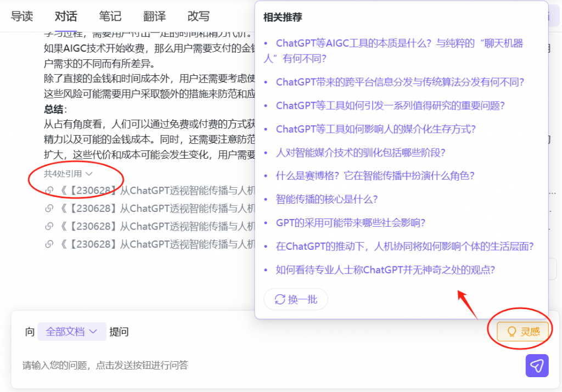Collapse the 共4处引用 citations list
The height and width of the screenshot is (392, 562).
pos(68,174)
